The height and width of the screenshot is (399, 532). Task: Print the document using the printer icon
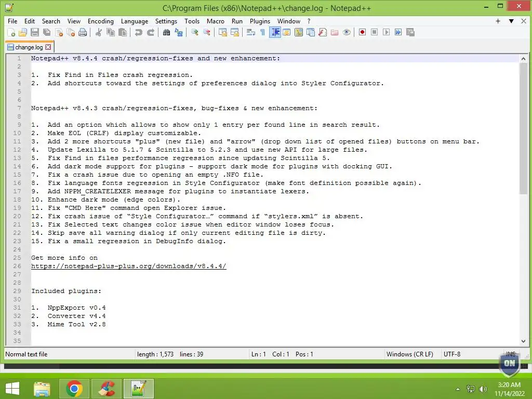pyautogui.click(x=83, y=32)
